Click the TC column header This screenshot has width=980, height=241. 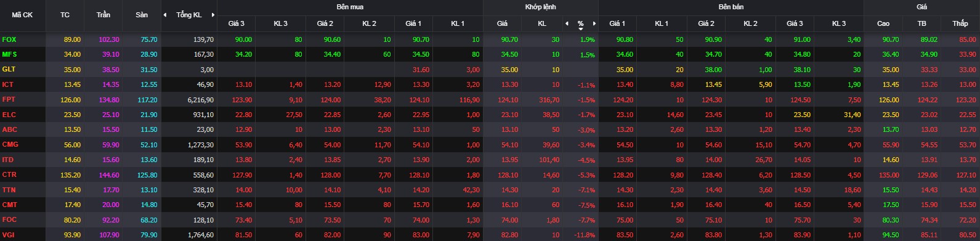(65, 15)
